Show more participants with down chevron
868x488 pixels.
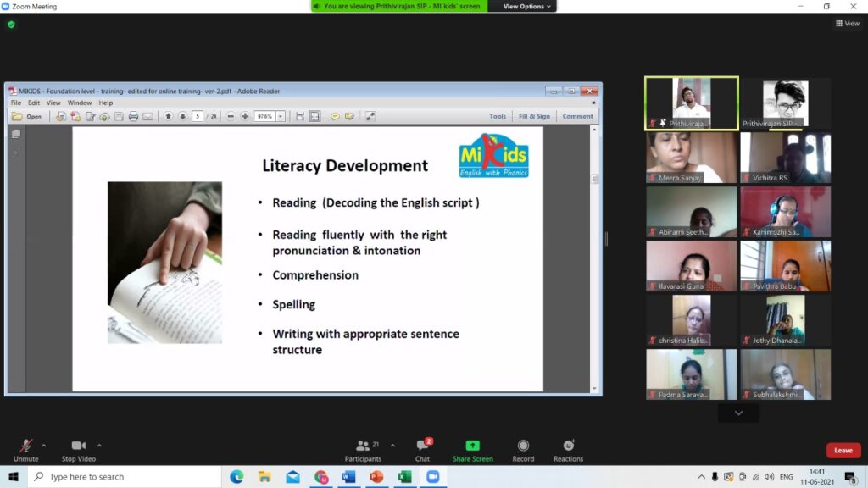click(738, 413)
